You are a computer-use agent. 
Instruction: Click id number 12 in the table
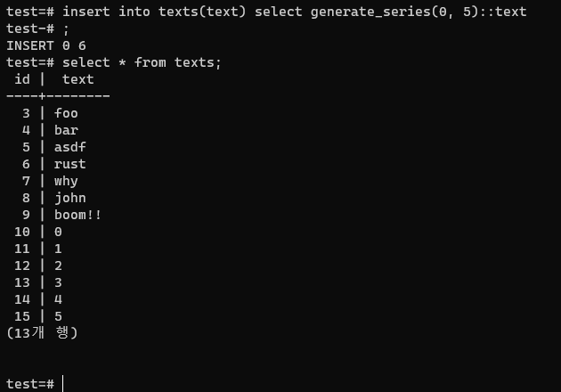click(22, 265)
